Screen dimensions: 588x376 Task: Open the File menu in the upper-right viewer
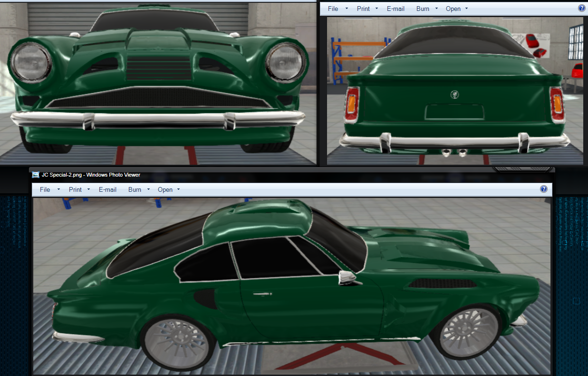click(x=333, y=9)
